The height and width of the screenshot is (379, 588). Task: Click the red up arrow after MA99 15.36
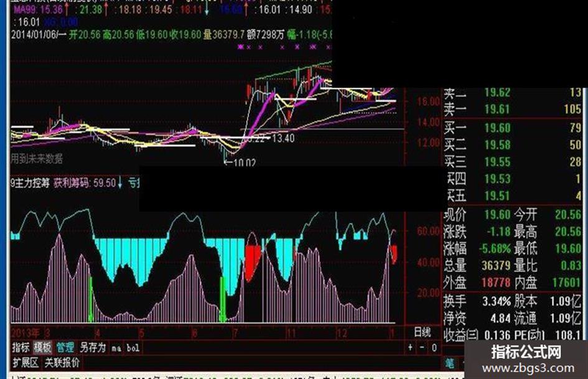(x=67, y=9)
